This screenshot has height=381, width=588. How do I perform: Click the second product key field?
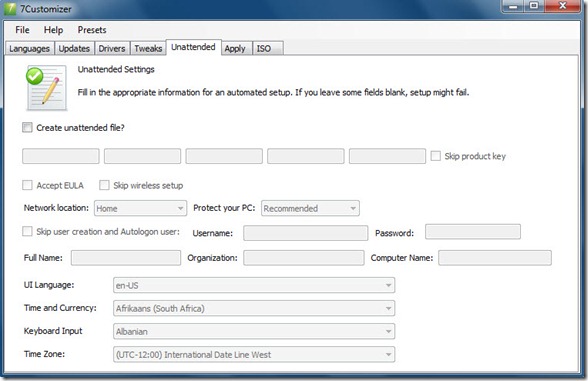pos(142,156)
